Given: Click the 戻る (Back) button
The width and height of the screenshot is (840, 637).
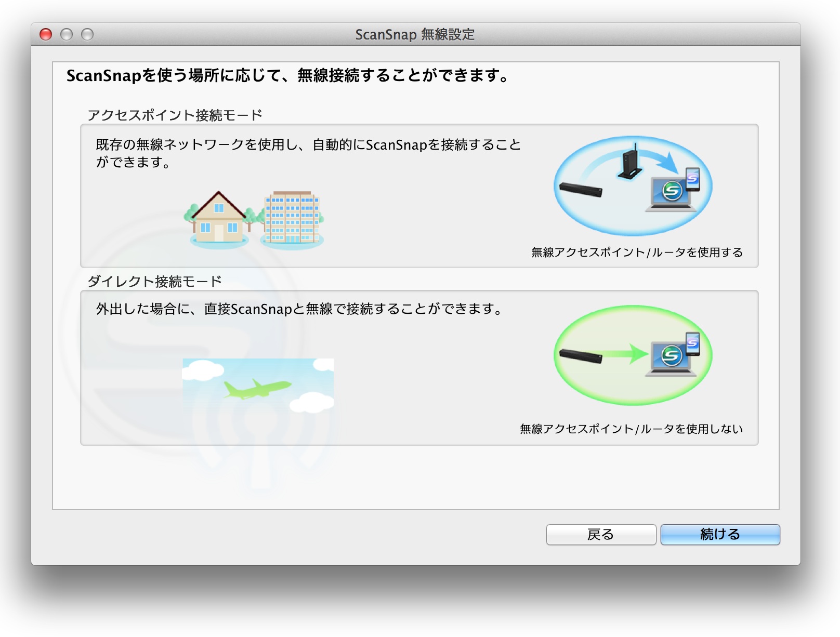Looking at the screenshot, I should point(601,534).
